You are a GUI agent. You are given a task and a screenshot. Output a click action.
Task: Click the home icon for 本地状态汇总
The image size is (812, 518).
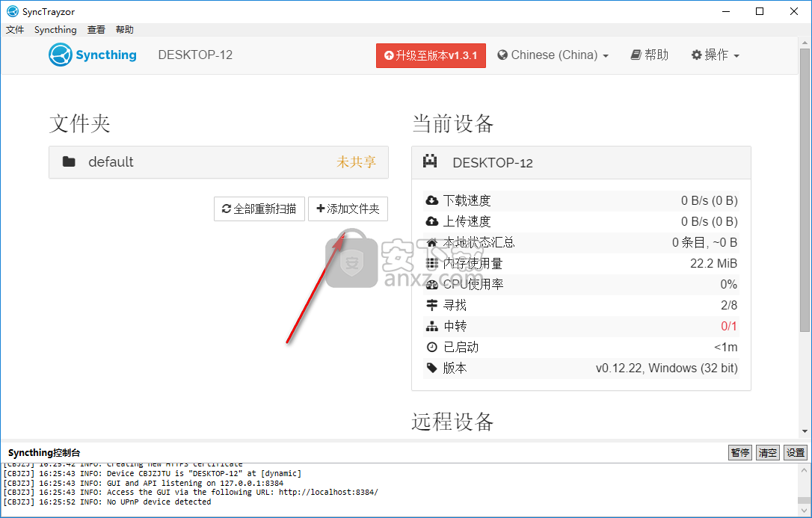coord(432,243)
